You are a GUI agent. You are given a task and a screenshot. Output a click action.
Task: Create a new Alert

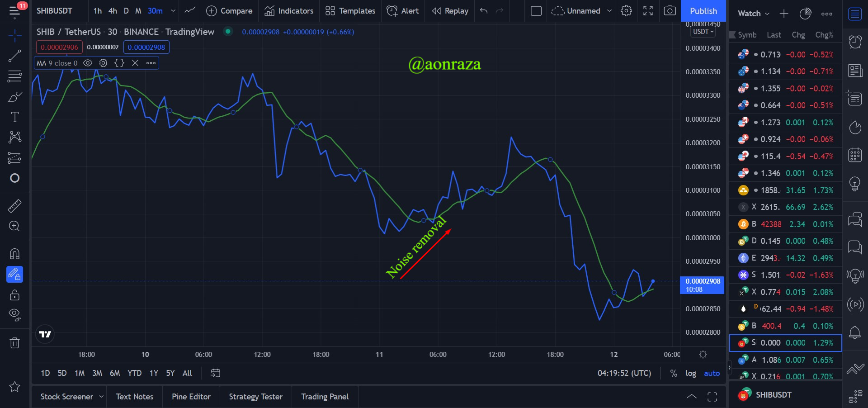point(403,11)
